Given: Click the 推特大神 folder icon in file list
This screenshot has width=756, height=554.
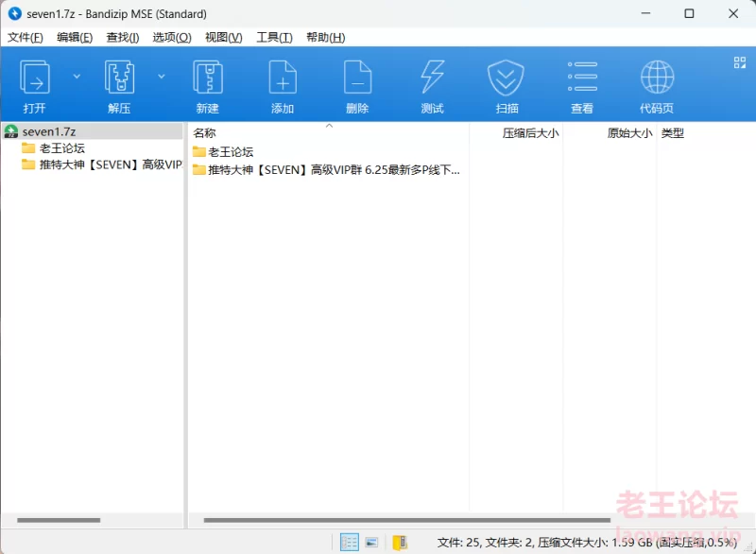Looking at the screenshot, I should [199, 169].
